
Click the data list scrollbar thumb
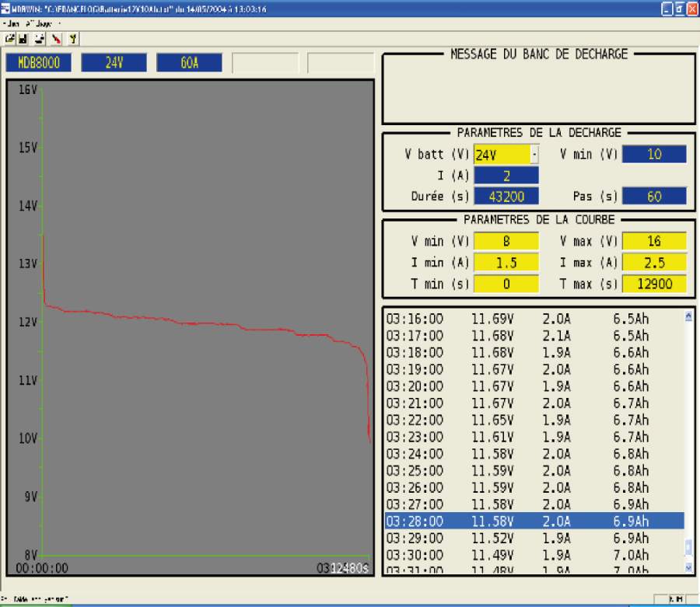coord(688,547)
